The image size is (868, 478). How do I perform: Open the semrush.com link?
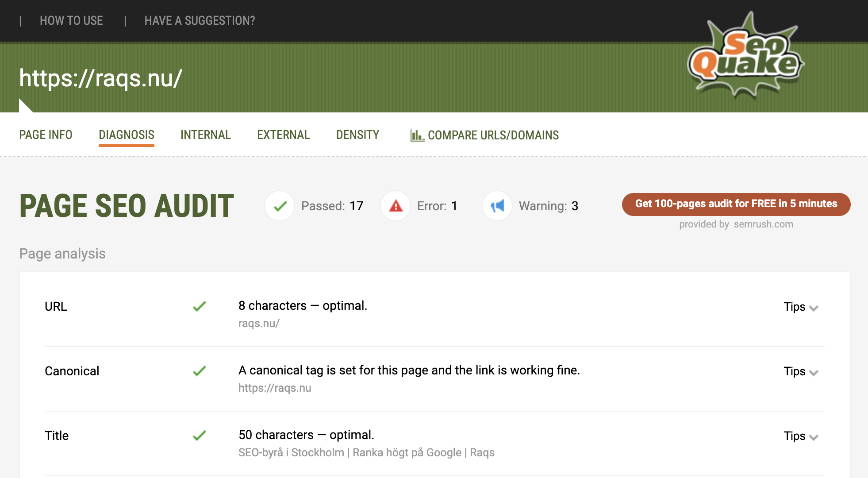coord(763,224)
